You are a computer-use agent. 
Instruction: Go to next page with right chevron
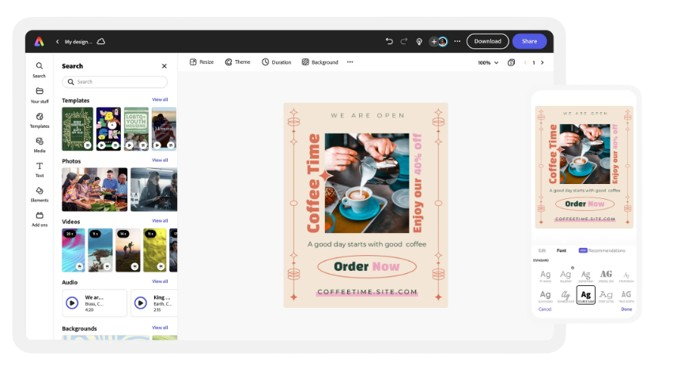(x=542, y=63)
